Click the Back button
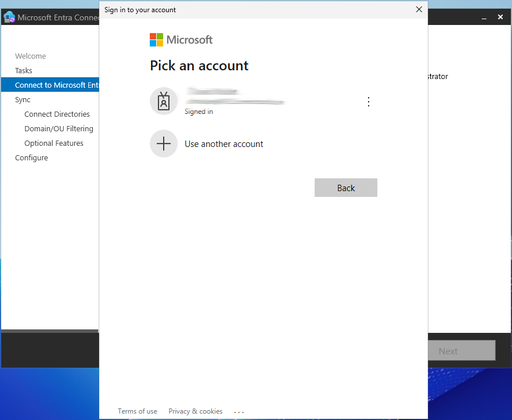512x420 pixels. pos(346,188)
